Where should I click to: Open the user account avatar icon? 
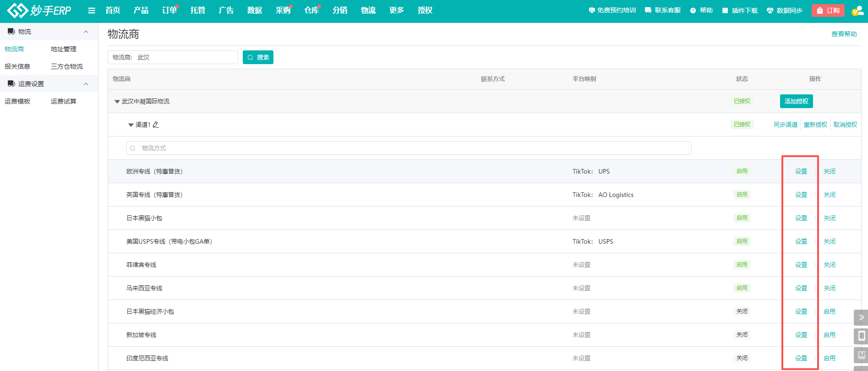pyautogui.click(x=857, y=11)
